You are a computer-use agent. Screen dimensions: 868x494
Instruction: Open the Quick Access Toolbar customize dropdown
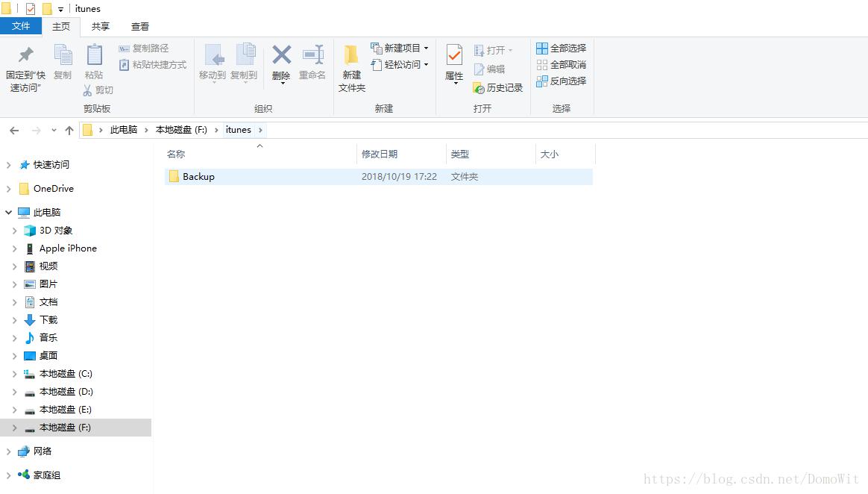click(61, 9)
